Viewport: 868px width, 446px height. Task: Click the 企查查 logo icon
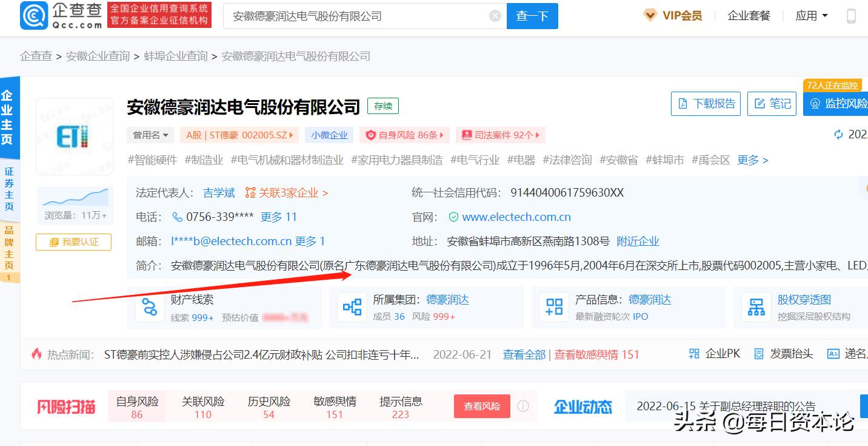(x=35, y=16)
